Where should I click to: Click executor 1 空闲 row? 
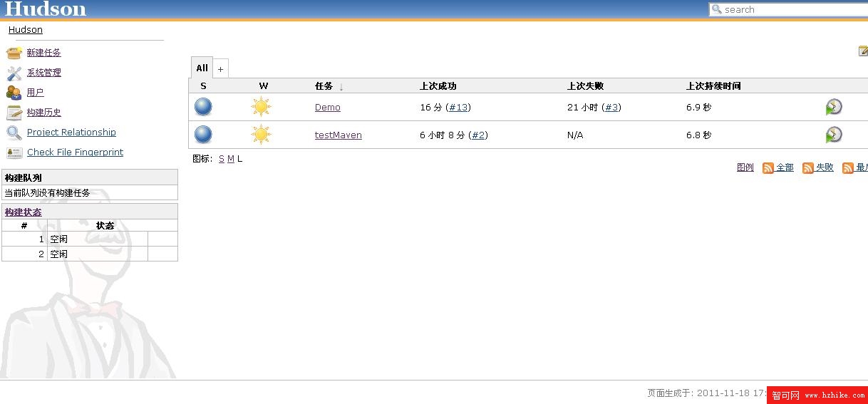click(90, 239)
